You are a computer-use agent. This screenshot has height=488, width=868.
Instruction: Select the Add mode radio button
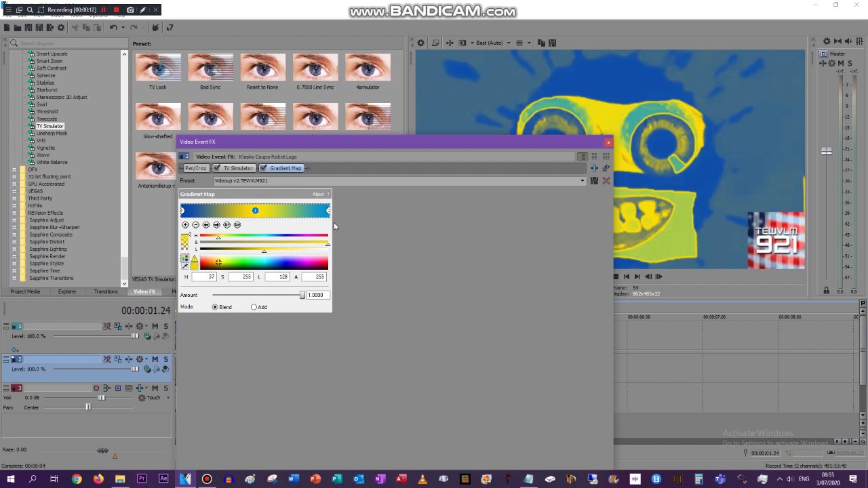tap(254, 307)
